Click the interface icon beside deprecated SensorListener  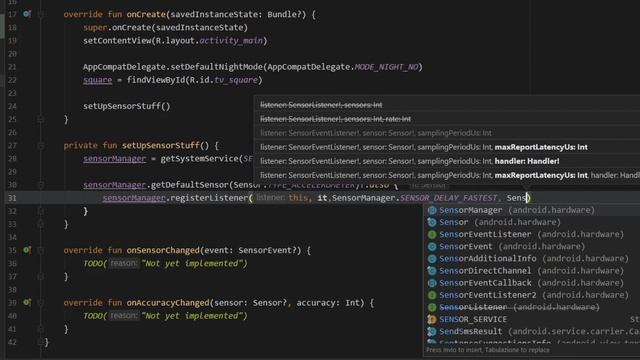click(432, 307)
